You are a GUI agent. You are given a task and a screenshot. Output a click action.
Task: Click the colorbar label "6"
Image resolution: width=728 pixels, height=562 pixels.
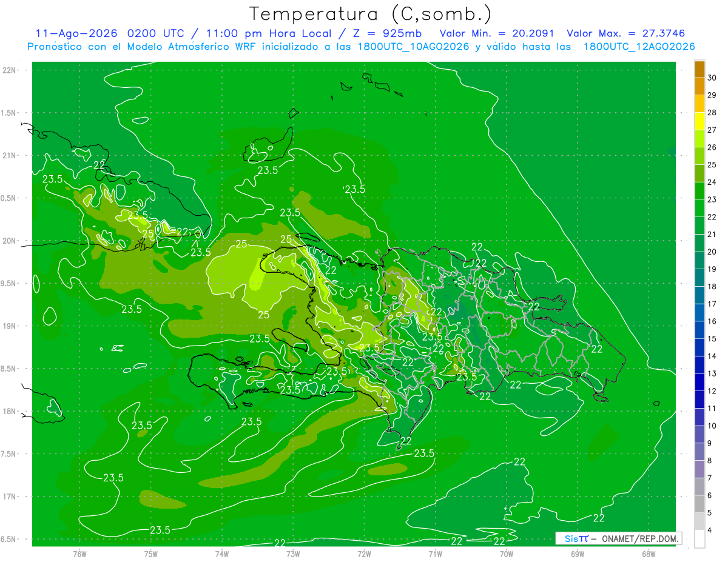click(x=710, y=496)
